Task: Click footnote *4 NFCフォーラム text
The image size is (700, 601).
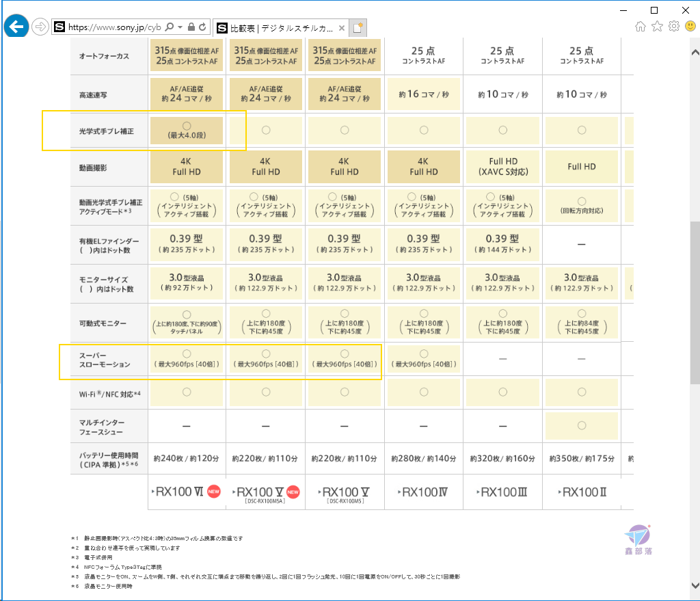Action: tap(123, 567)
